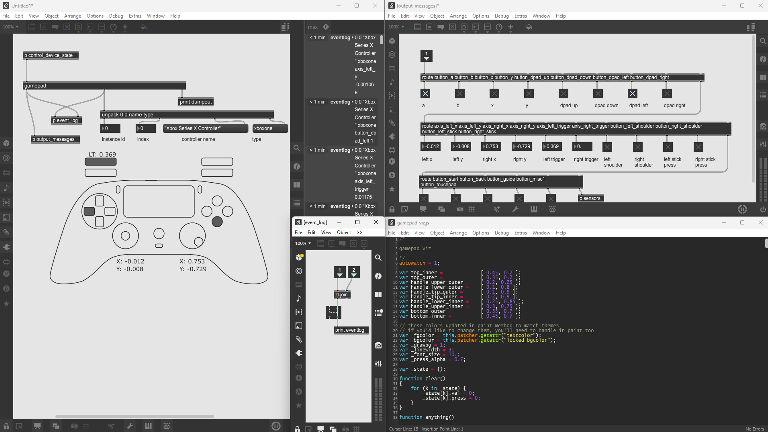Open zoom dropdown in event_log window toolbar
This screenshot has width=768, height=432.
pyautogui.click(x=303, y=243)
